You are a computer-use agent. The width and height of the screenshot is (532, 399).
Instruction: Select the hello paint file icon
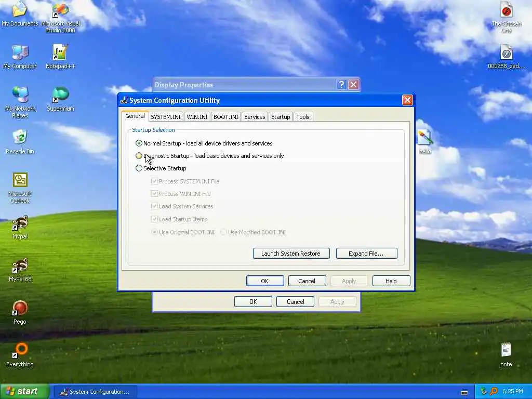pyautogui.click(x=425, y=141)
